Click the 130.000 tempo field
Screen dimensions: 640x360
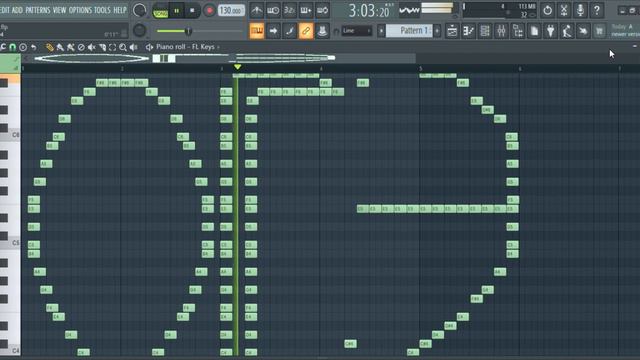coord(231,10)
